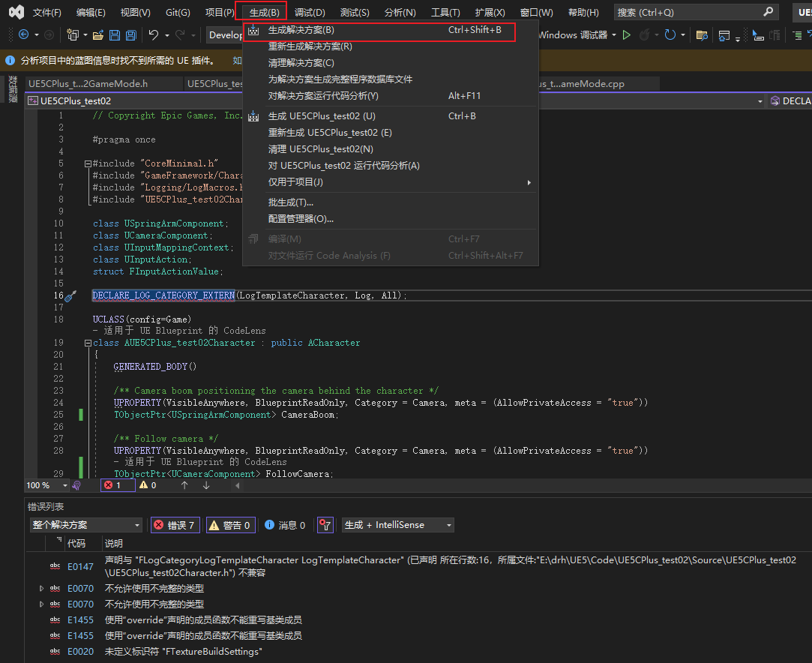Select the 未定义标识符 "FTextureBuildSettings" error row
The image size is (812, 663).
coord(419,652)
